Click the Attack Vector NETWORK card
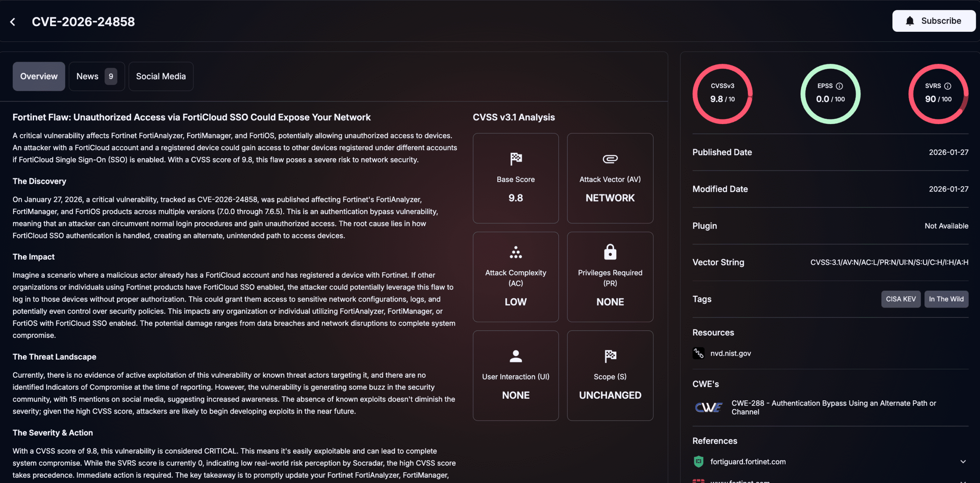This screenshot has height=483, width=980. pyautogui.click(x=610, y=178)
